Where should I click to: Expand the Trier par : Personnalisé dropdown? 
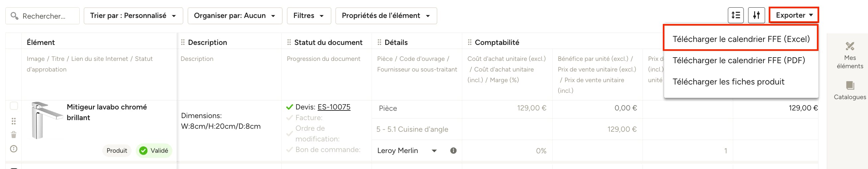point(133,16)
